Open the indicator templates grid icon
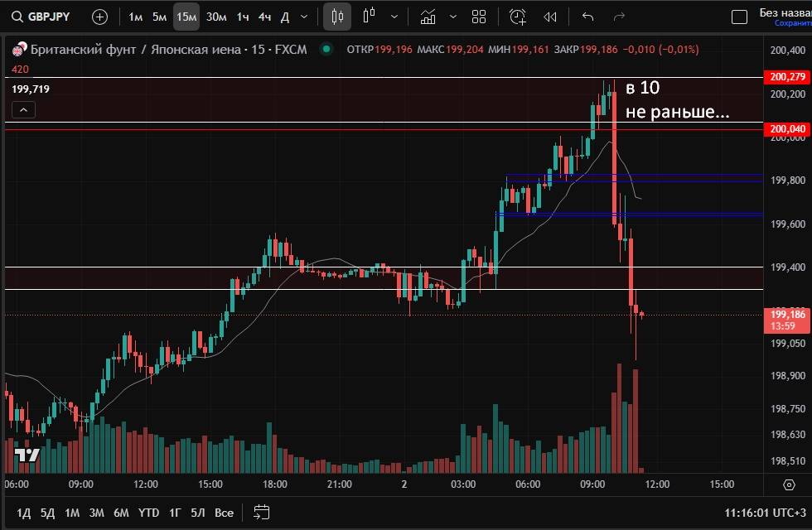812x530 pixels. point(478,17)
